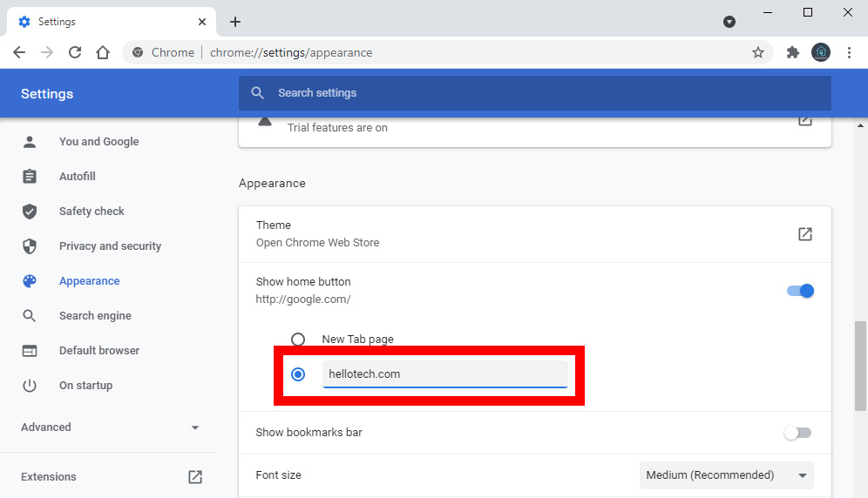Open Privacy and security section
868x498 pixels.
coord(110,246)
